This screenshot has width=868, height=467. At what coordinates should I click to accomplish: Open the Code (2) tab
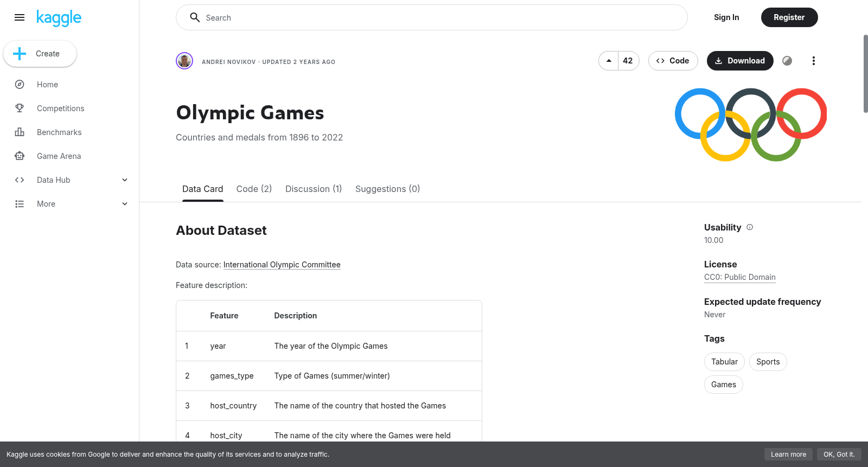[x=254, y=189]
